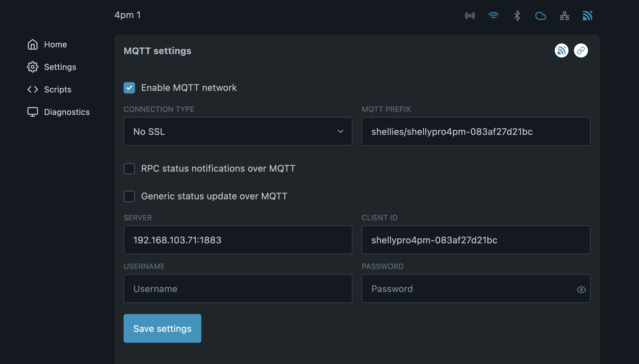Click the Password input field
Viewport: 639px width, 364px height.
[476, 288]
